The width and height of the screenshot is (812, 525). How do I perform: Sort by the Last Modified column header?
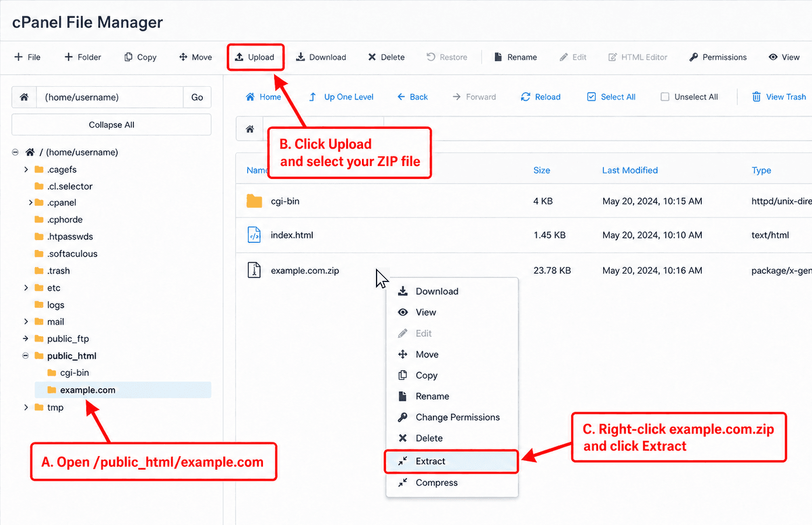click(630, 170)
